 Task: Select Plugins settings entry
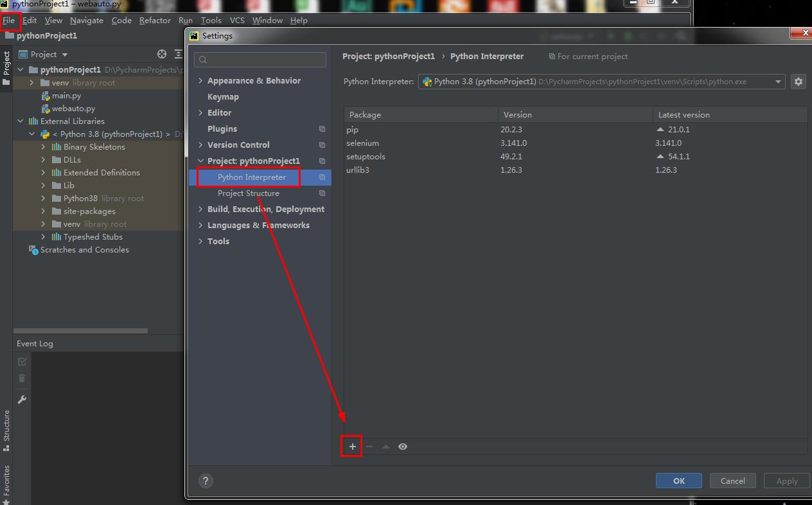coord(222,128)
